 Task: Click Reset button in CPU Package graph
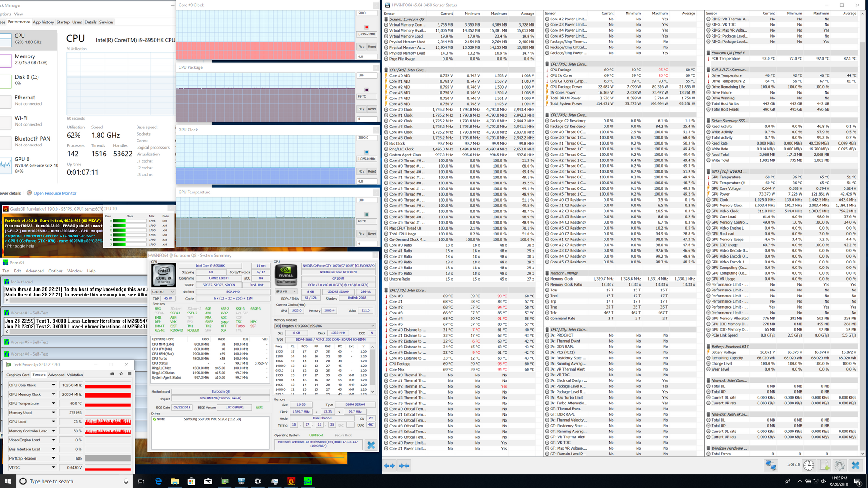tap(372, 109)
